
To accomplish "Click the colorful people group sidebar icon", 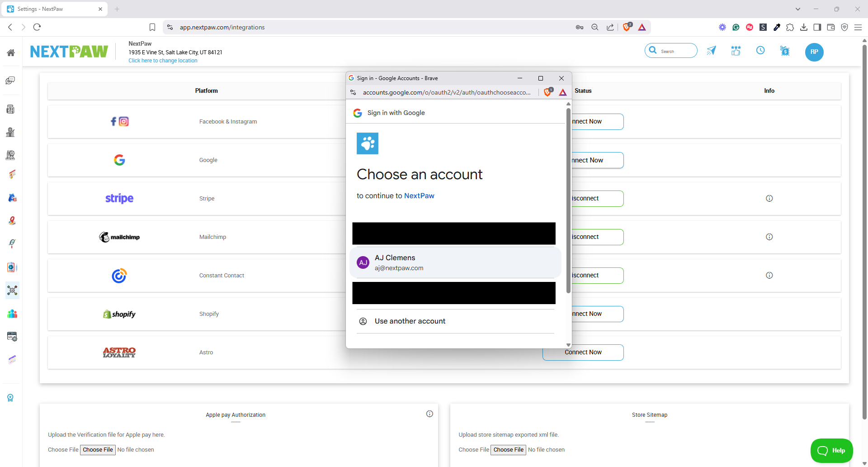I will click(12, 314).
